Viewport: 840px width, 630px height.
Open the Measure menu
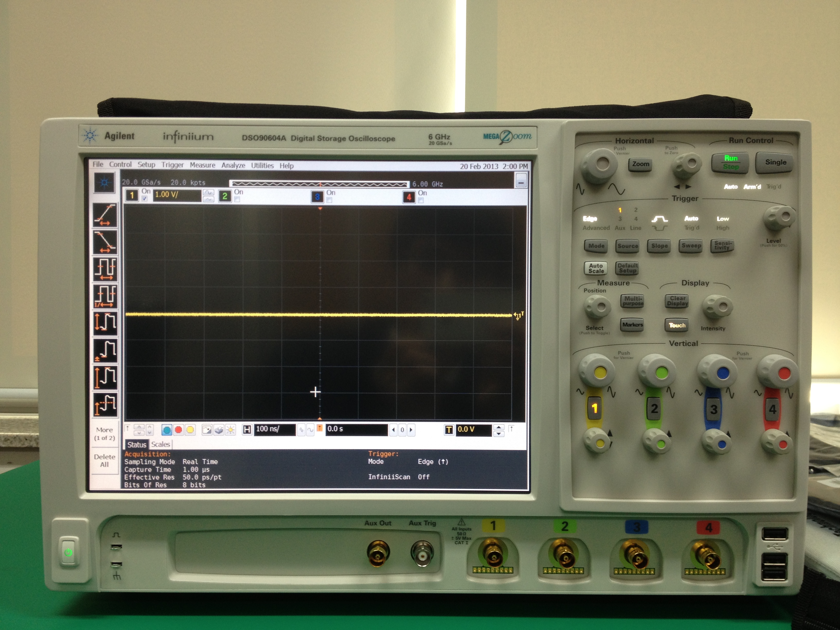(x=202, y=165)
